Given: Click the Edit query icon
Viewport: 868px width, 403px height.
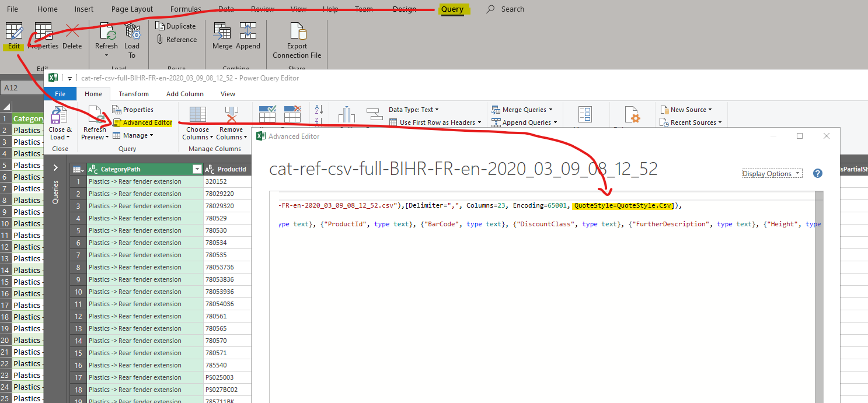Looking at the screenshot, I should pyautogui.click(x=13, y=32).
